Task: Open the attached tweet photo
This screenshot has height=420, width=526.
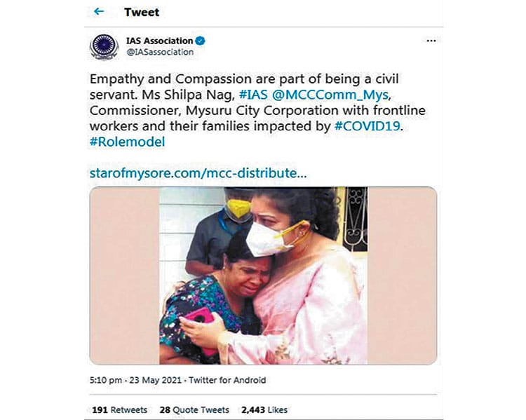Action: pyautogui.click(x=263, y=276)
